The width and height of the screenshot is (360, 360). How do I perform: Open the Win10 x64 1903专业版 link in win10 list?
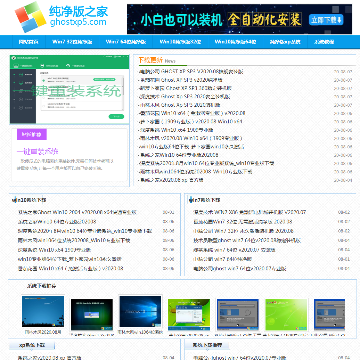point(55,250)
